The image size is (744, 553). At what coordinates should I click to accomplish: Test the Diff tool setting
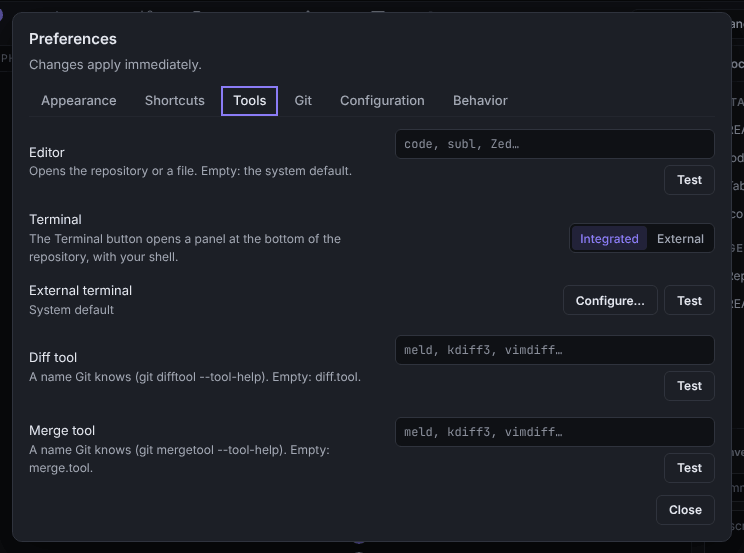pos(689,386)
